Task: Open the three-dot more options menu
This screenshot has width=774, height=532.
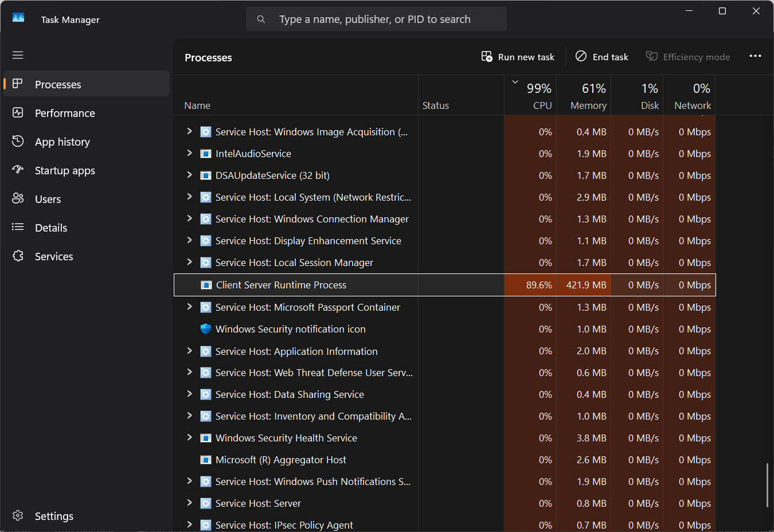Action: [x=755, y=56]
